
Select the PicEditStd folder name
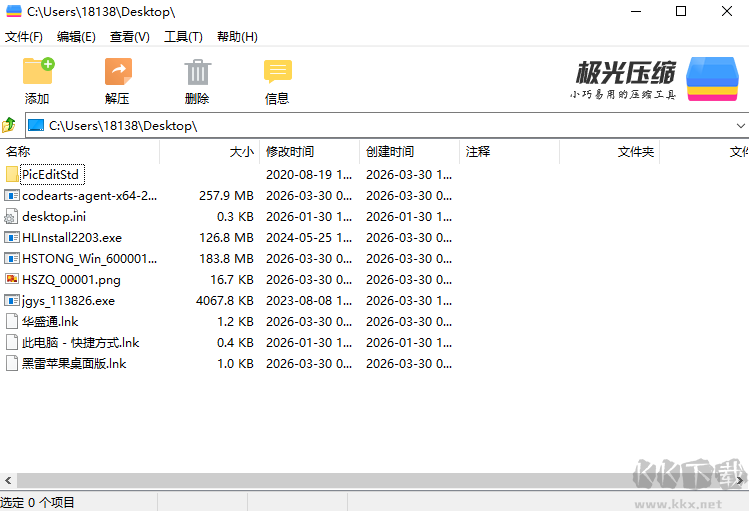coord(50,174)
